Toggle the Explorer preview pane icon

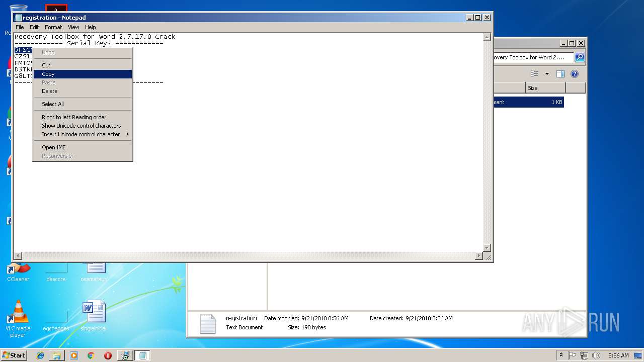pyautogui.click(x=560, y=74)
